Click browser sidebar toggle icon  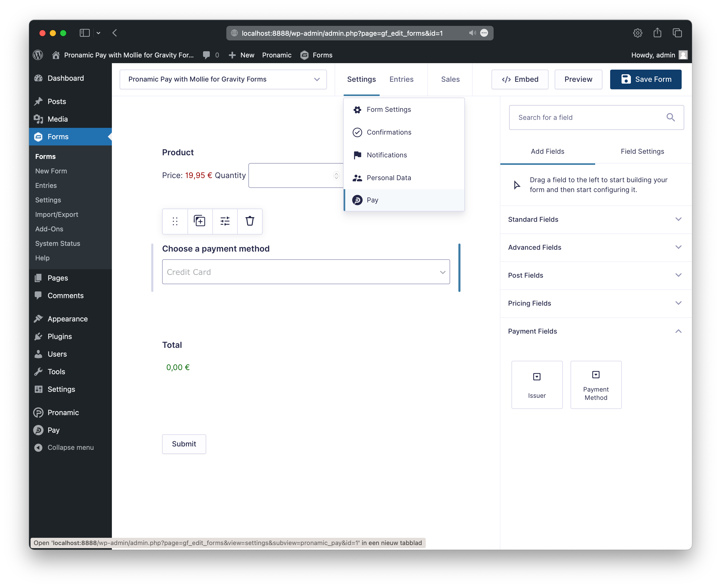pos(84,33)
